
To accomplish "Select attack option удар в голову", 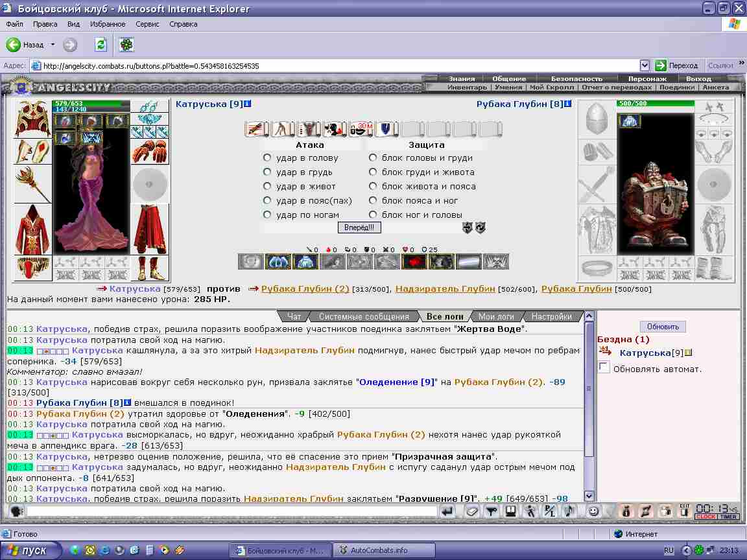I will pyautogui.click(x=267, y=157).
